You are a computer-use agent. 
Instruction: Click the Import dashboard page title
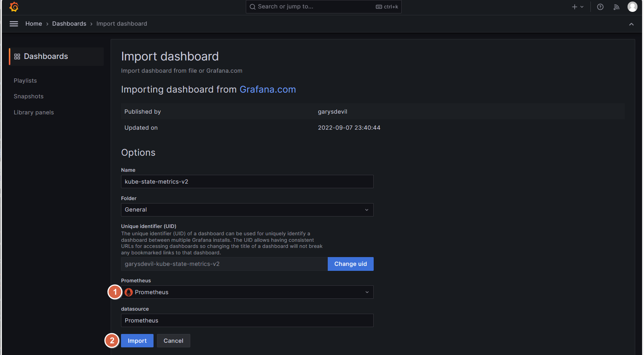coord(170,57)
